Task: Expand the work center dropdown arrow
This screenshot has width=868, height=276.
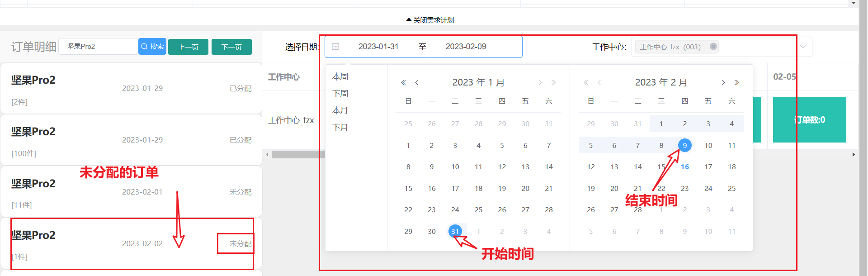Action: tap(803, 47)
